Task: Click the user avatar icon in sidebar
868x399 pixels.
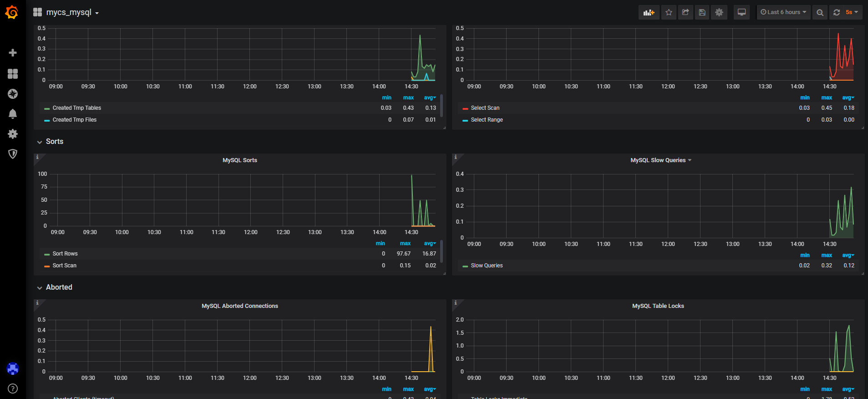Action: [x=13, y=368]
